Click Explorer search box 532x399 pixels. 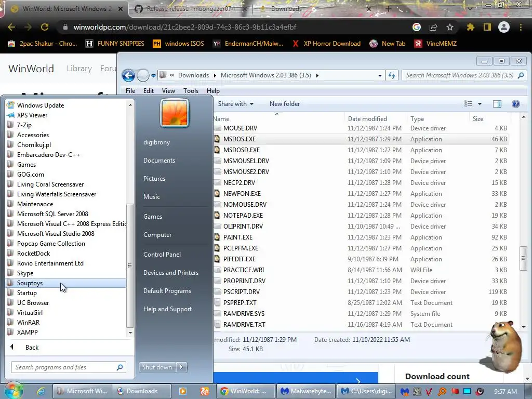pos(464,75)
